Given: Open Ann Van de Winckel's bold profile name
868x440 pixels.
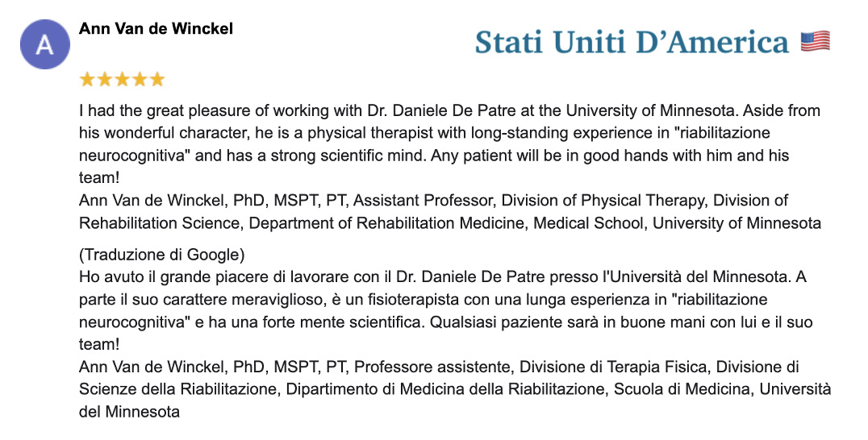Looking at the screenshot, I should click(x=156, y=29).
